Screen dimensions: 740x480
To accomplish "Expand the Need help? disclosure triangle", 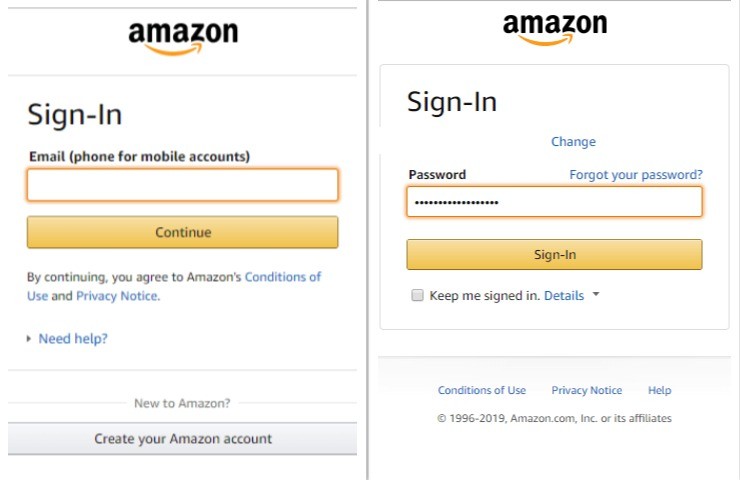I will click(x=29, y=338).
